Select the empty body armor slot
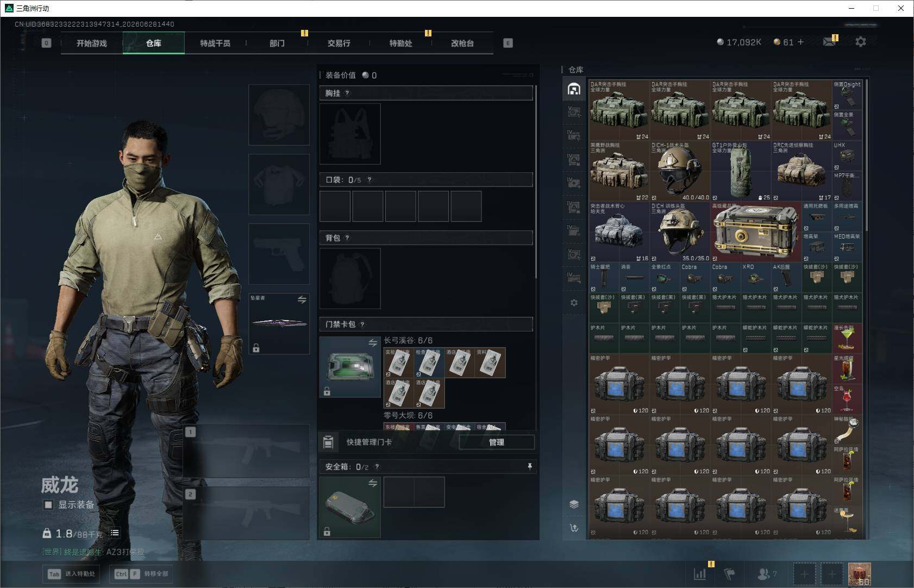 click(279, 184)
